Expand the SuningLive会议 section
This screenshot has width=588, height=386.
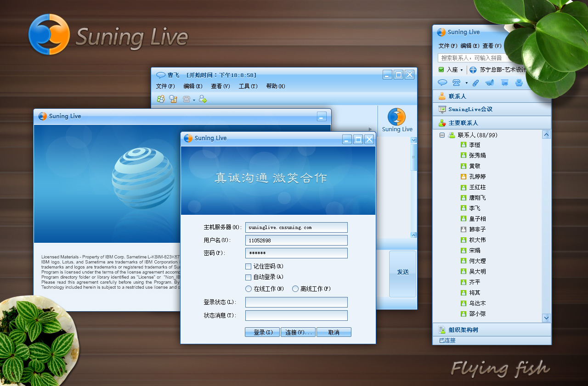(x=492, y=109)
